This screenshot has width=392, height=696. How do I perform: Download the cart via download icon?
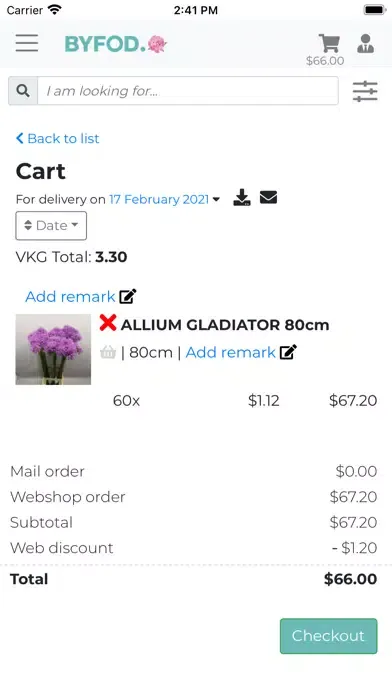coord(242,198)
